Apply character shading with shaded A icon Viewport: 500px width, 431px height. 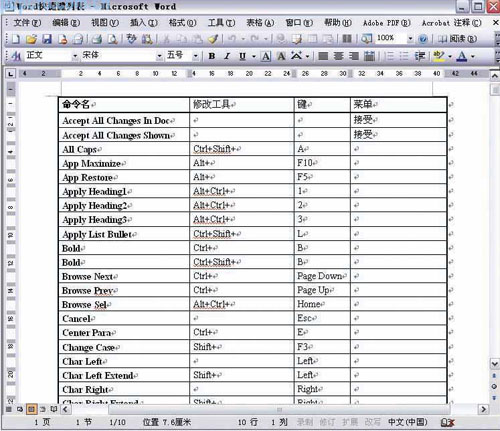(281, 56)
